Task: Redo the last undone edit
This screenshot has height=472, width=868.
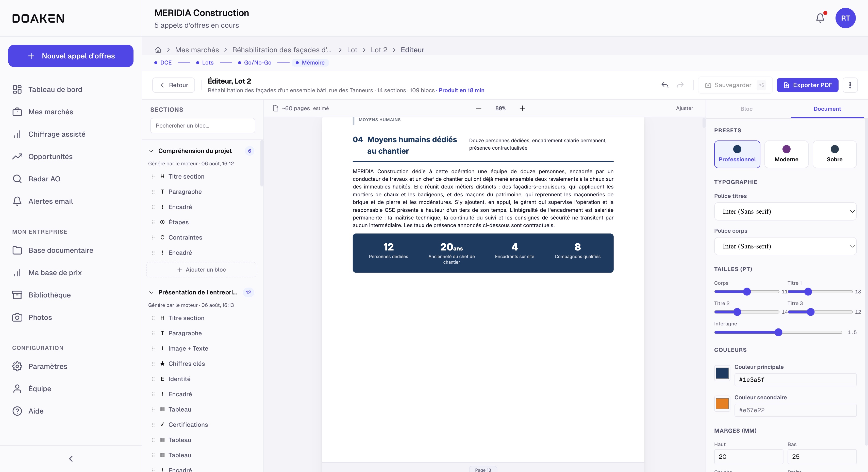Action: point(680,85)
